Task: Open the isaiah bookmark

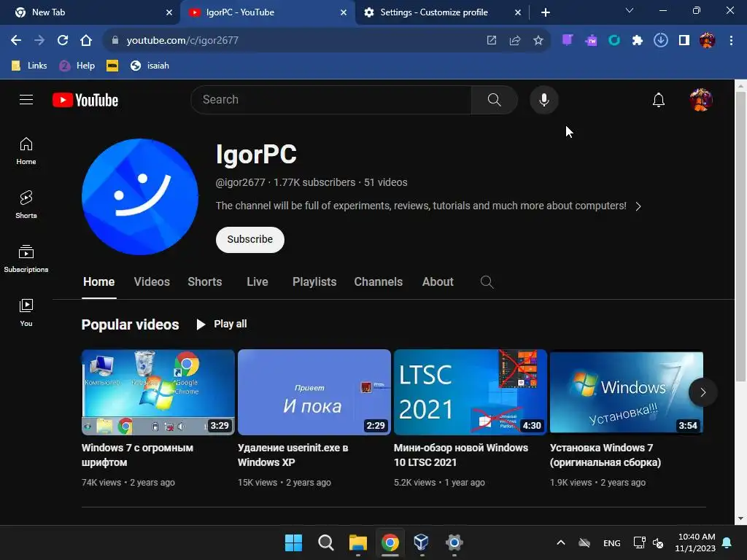Action: coord(150,66)
